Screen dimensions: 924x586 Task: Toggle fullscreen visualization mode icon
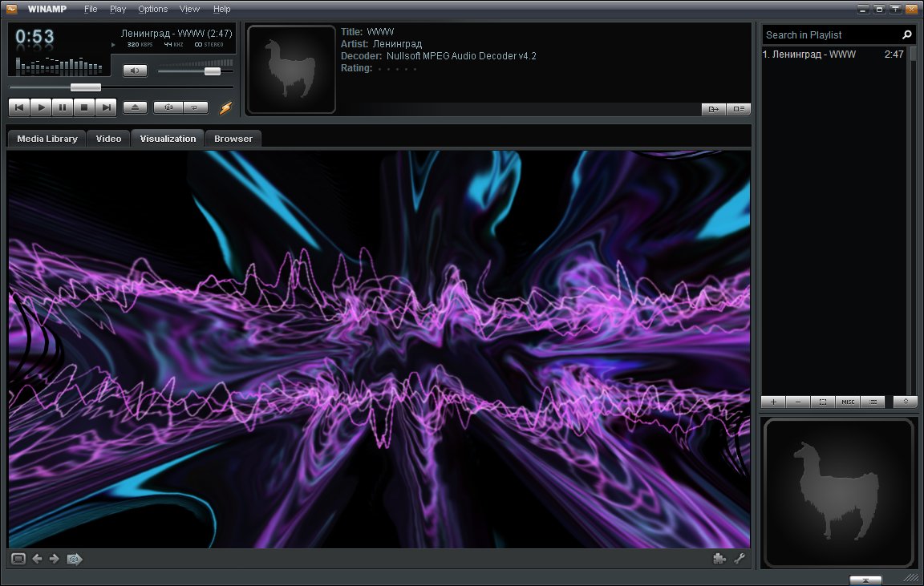click(x=18, y=559)
